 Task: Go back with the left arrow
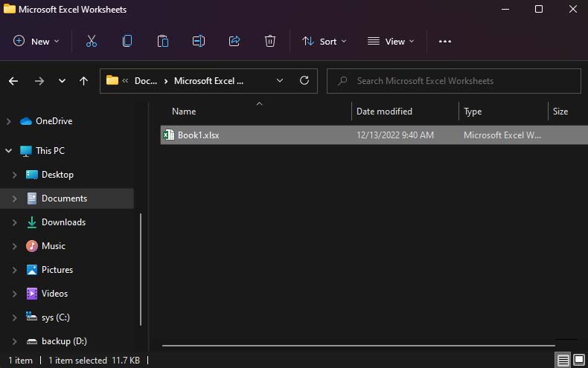pos(13,81)
